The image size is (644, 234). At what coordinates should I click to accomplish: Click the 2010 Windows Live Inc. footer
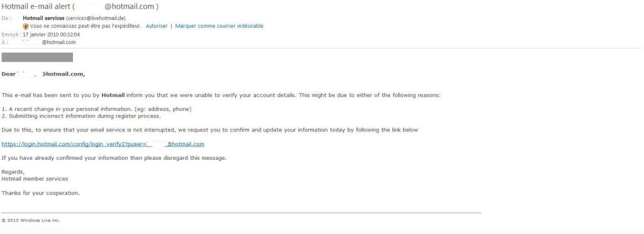click(31, 220)
